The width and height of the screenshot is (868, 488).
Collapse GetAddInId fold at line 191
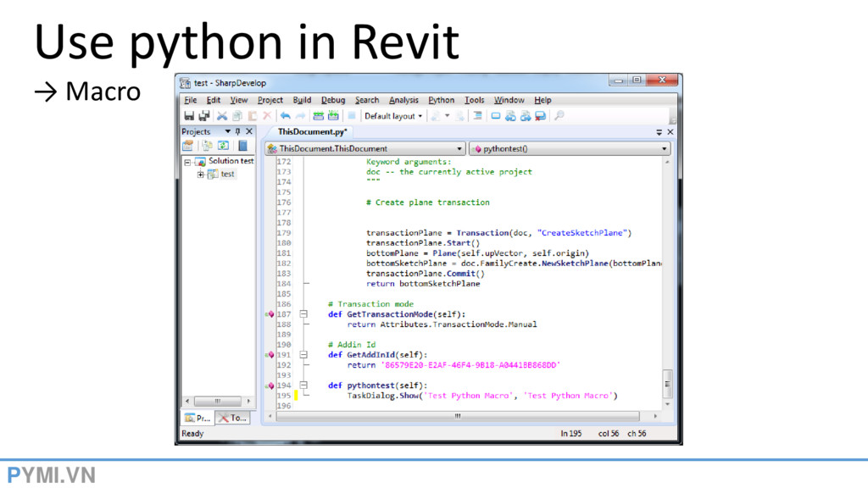tap(303, 355)
